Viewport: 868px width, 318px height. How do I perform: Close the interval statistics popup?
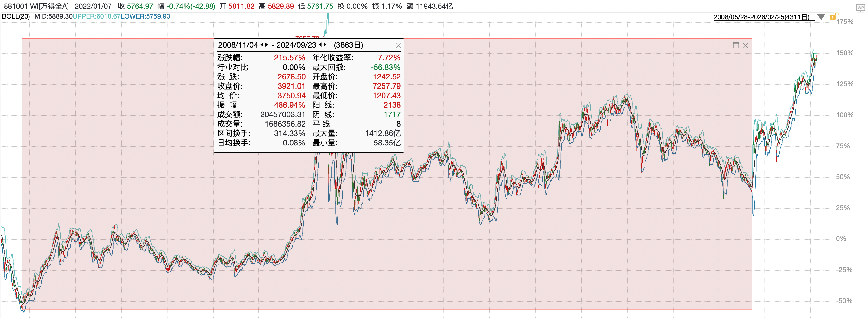[398, 46]
